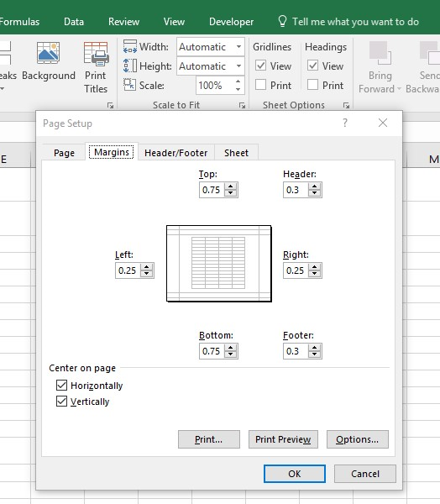The height and width of the screenshot is (504, 440).
Task: Click the Scale percentage icon
Action: tap(130, 85)
